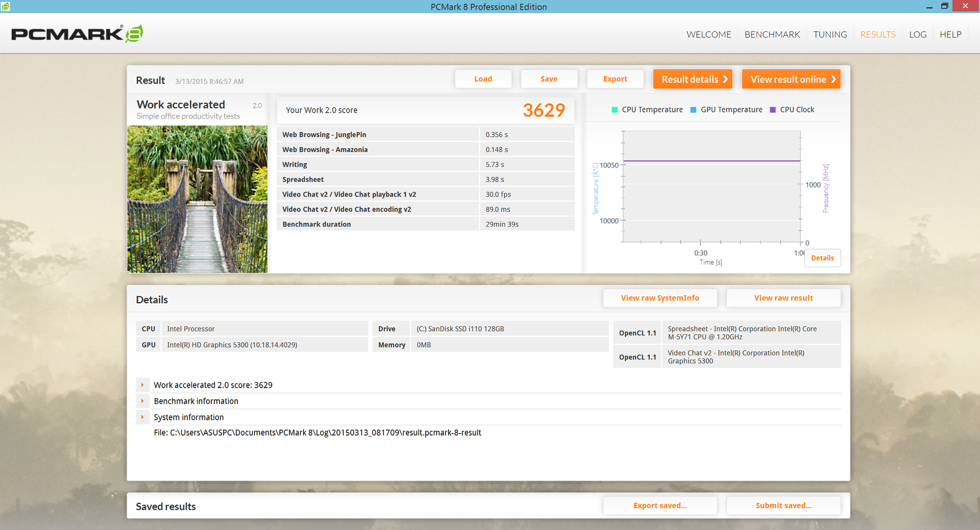Click the 0MB memory value
Viewport: 980px width, 530px height.
[x=424, y=345]
